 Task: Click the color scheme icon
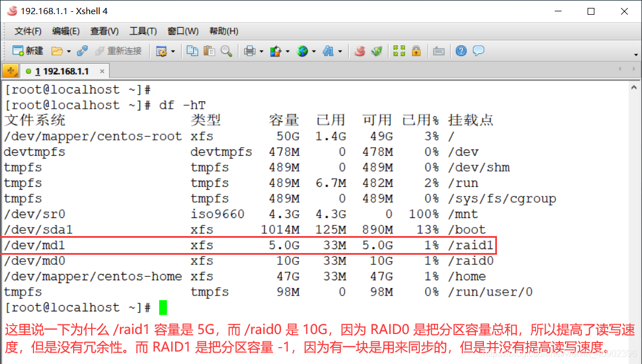[x=275, y=51]
